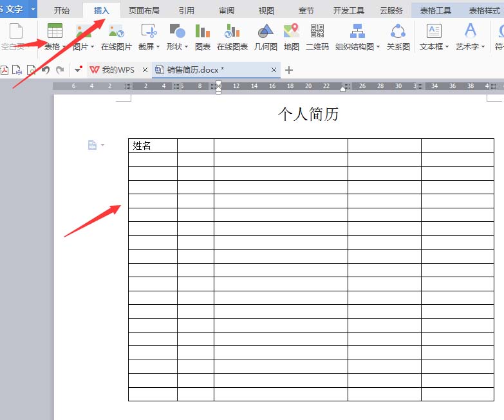Click the print preview icon

(x=32, y=69)
